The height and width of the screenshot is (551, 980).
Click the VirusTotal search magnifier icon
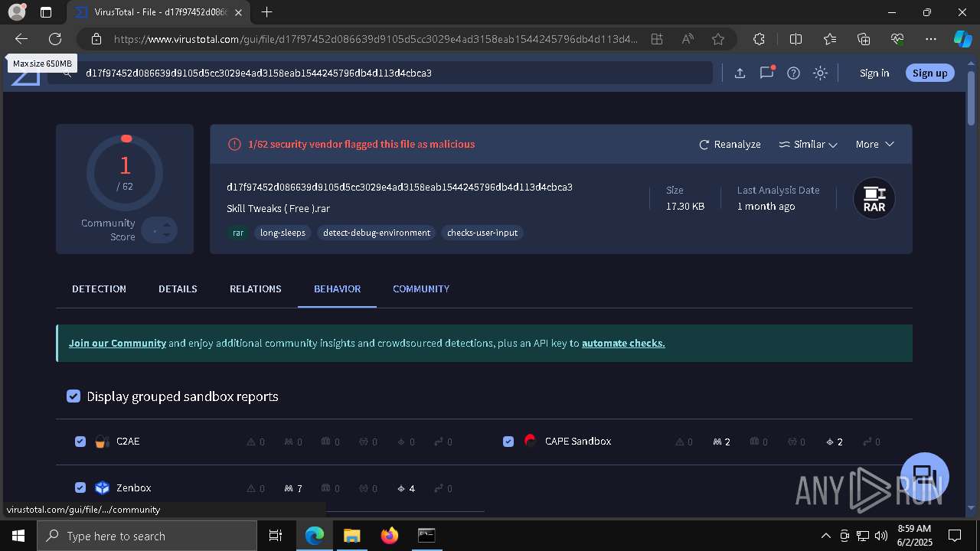coord(67,73)
